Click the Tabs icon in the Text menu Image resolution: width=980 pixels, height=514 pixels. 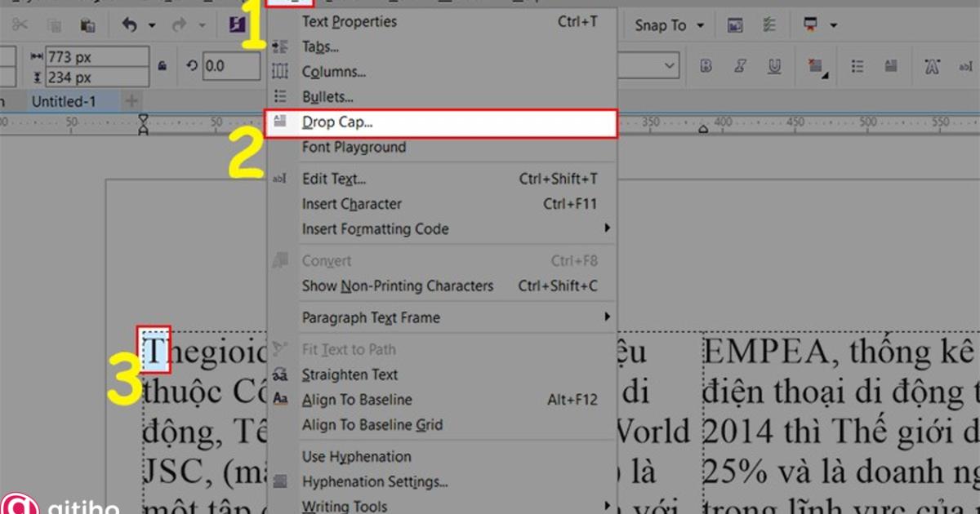pos(280,47)
